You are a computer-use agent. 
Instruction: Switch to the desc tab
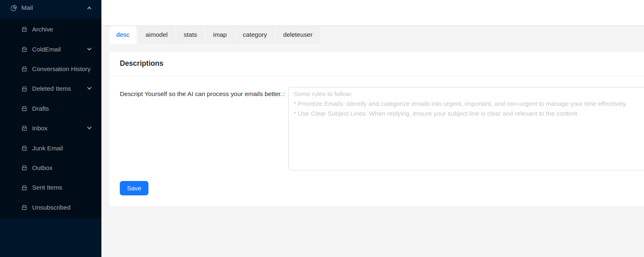123,35
